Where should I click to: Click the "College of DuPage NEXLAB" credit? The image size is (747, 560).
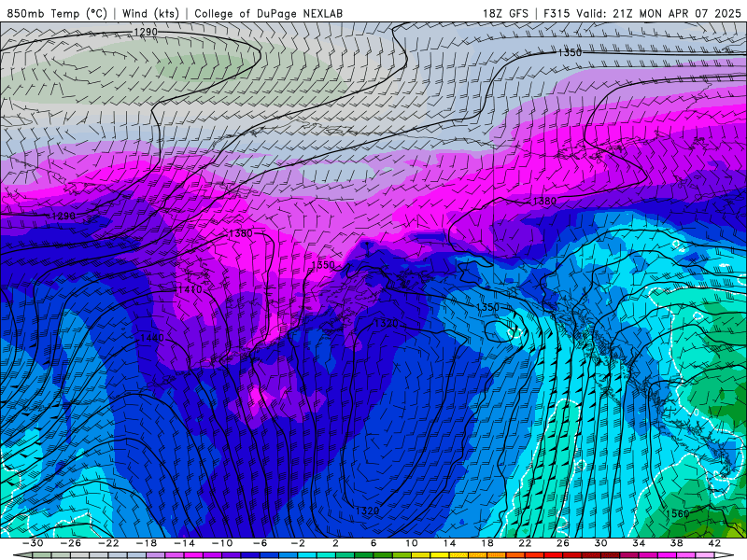(268, 13)
